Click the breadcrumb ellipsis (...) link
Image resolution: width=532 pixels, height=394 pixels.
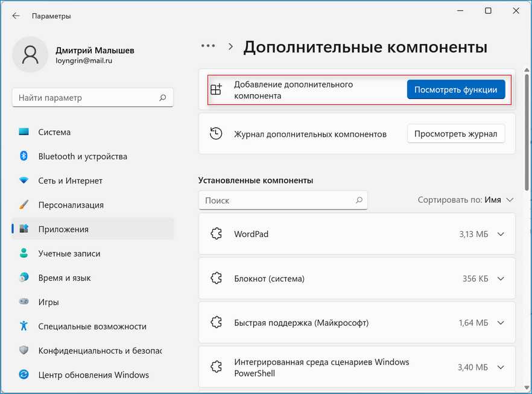point(208,46)
